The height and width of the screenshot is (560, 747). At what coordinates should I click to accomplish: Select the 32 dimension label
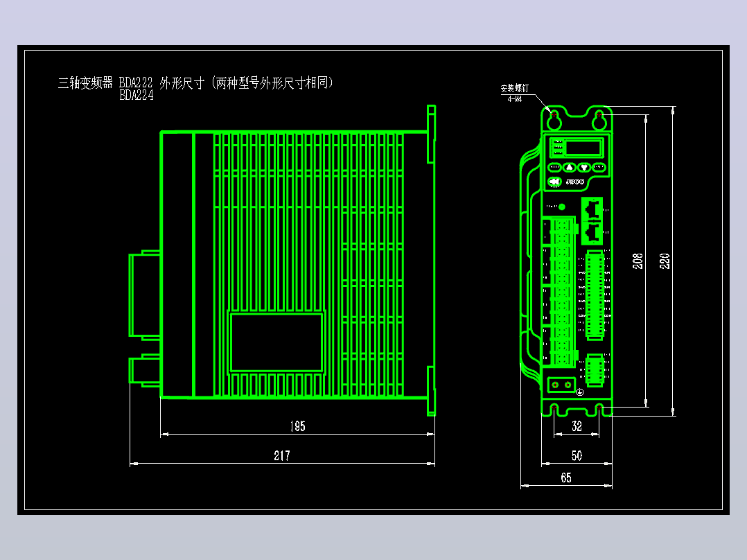pos(577,426)
